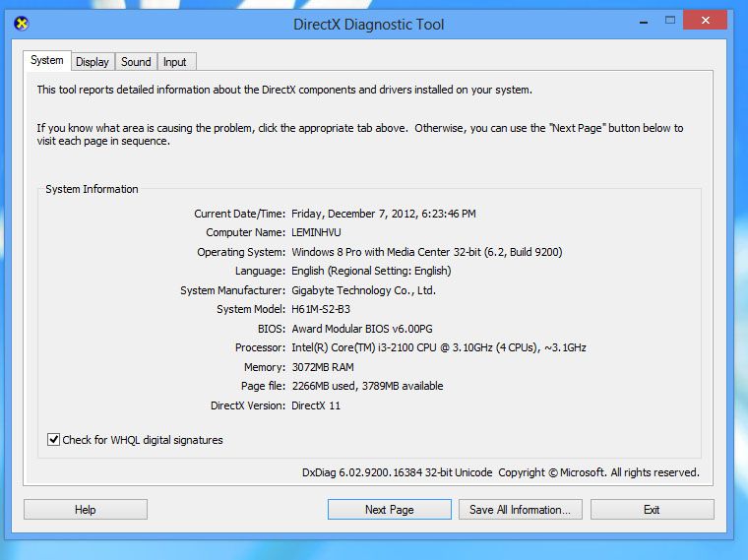
Task: Click the Windows 8 Pro operating system value
Action: [427, 252]
